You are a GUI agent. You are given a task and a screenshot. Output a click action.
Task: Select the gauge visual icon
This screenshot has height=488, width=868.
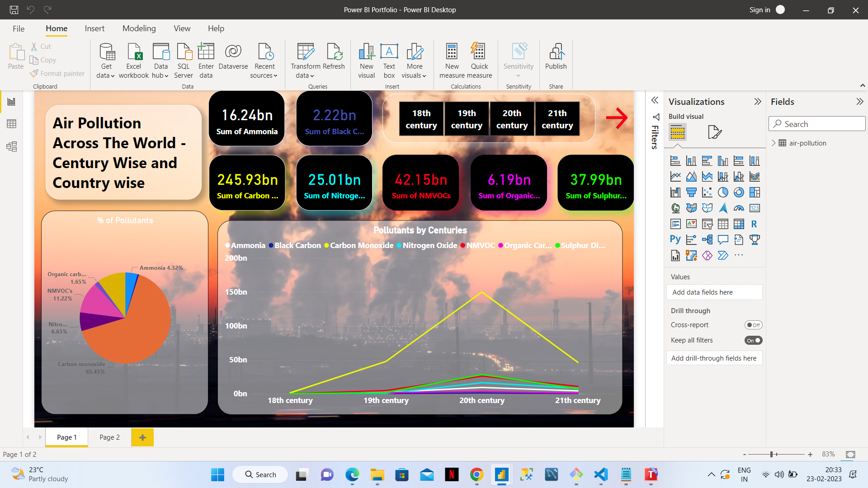pyautogui.click(x=739, y=208)
